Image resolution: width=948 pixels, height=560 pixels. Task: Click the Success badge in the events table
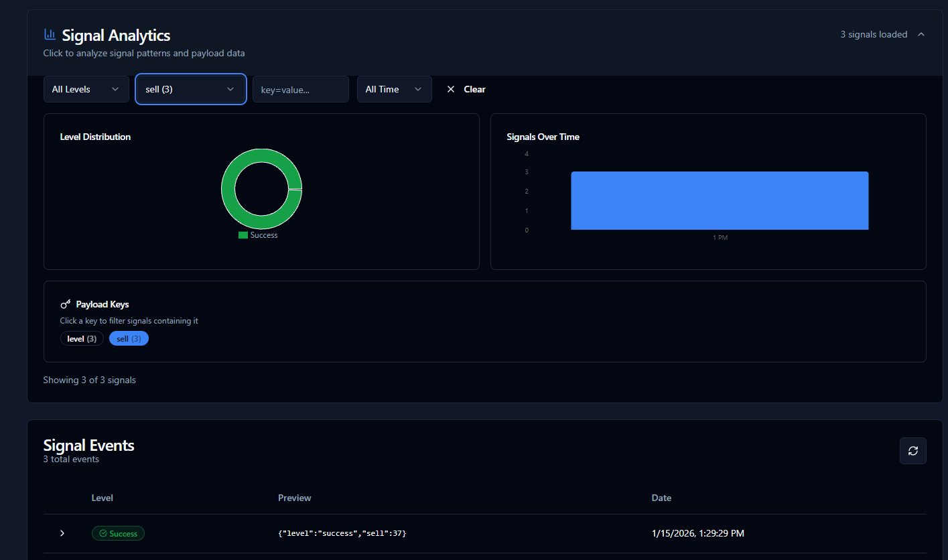pos(118,533)
